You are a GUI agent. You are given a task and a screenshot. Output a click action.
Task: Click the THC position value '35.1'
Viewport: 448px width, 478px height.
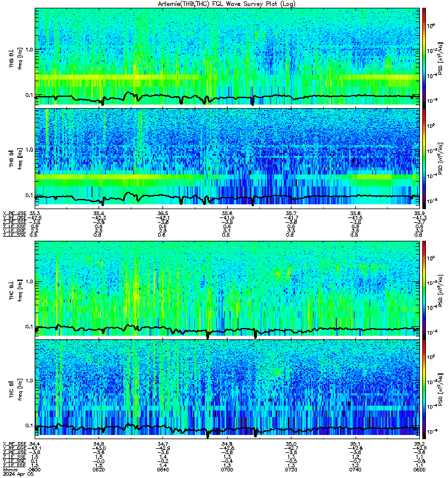pos(355,443)
